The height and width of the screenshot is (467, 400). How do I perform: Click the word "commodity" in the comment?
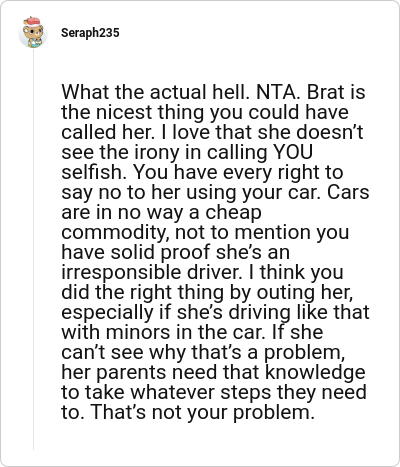pos(113,233)
